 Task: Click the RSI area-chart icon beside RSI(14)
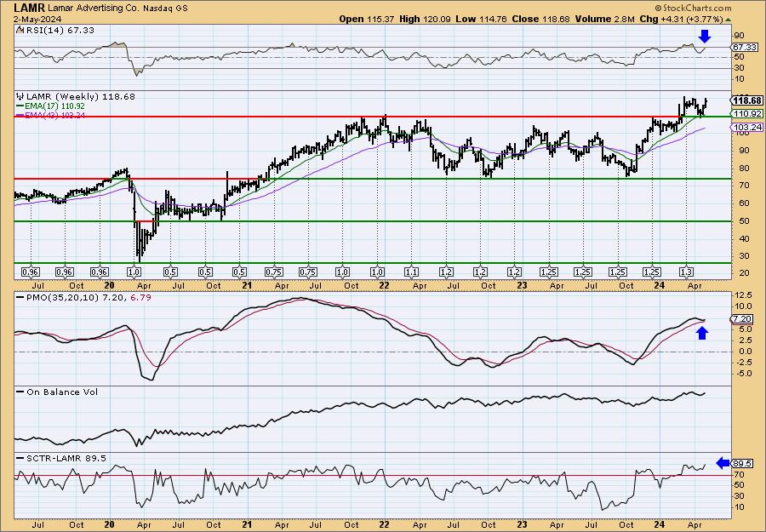coord(20,30)
